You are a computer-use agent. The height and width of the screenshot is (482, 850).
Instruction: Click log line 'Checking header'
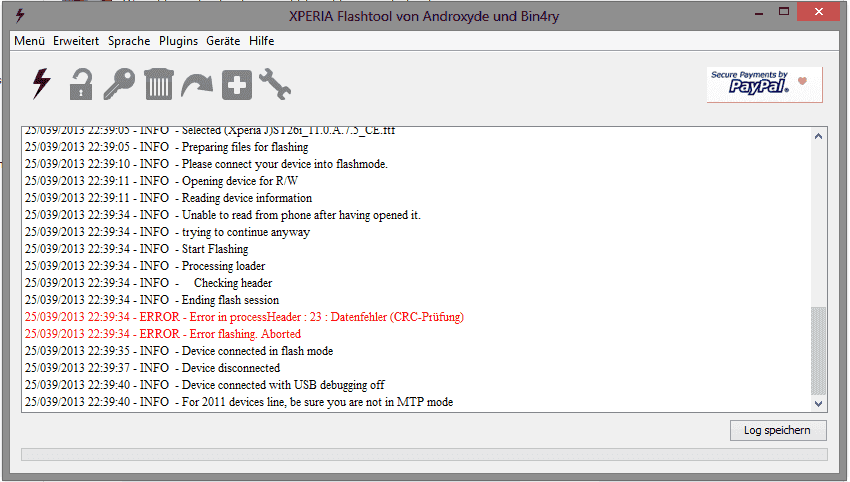pyautogui.click(x=148, y=283)
